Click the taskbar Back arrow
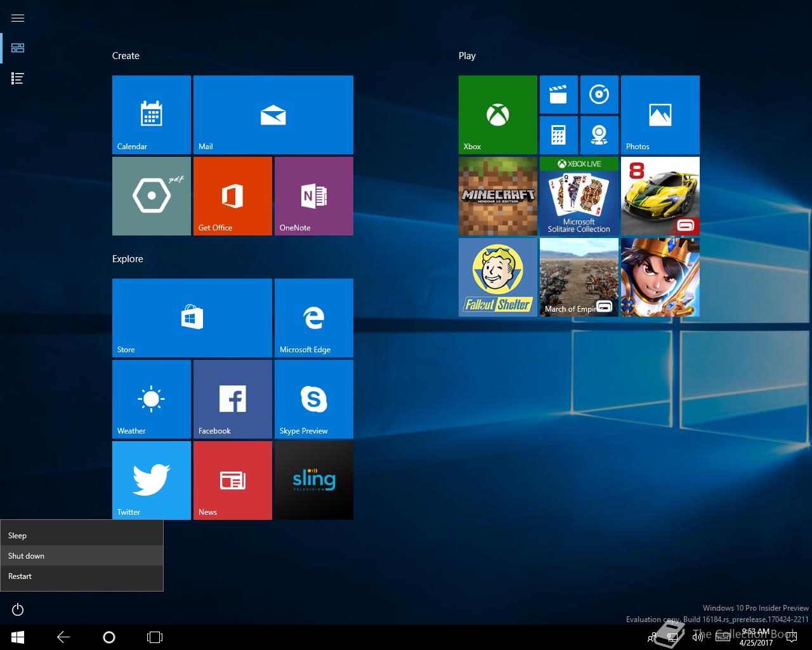Screen dimensions: 812x650 63,637
